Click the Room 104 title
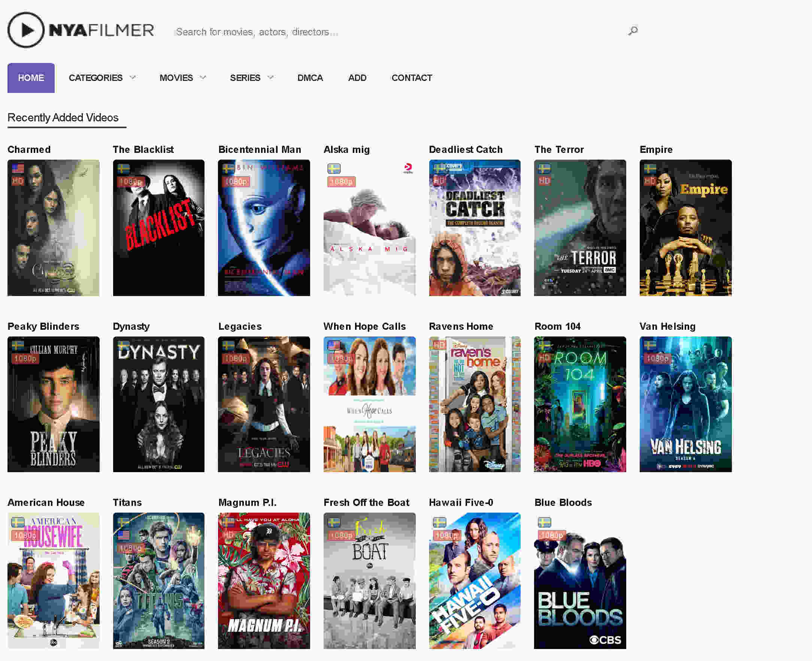This screenshot has height=661, width=812. (557, 326)
